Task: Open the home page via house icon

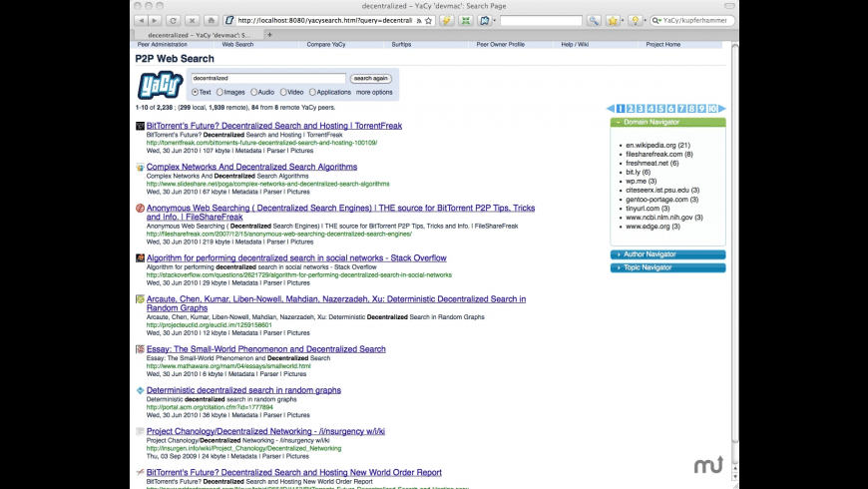Action: pyautogui.click(x=211, y=21)
